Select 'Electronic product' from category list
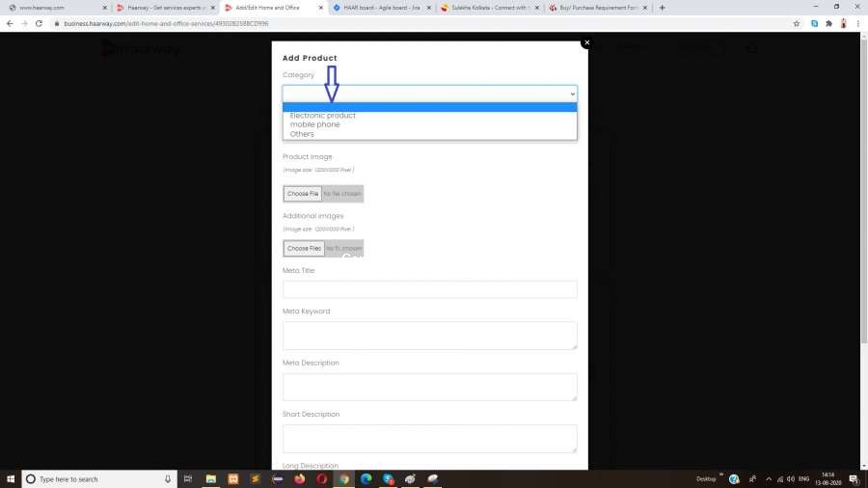The image size is (868, 488). [x=323, y=116]
